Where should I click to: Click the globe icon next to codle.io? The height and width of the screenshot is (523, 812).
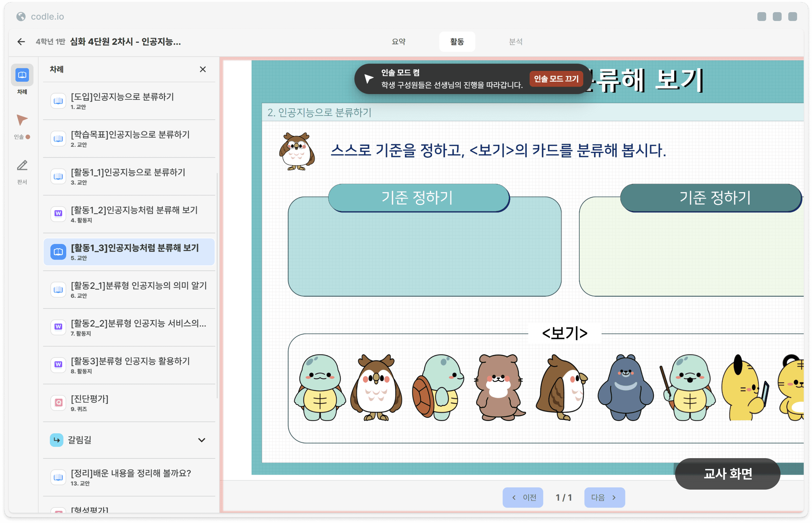[21, 16]
